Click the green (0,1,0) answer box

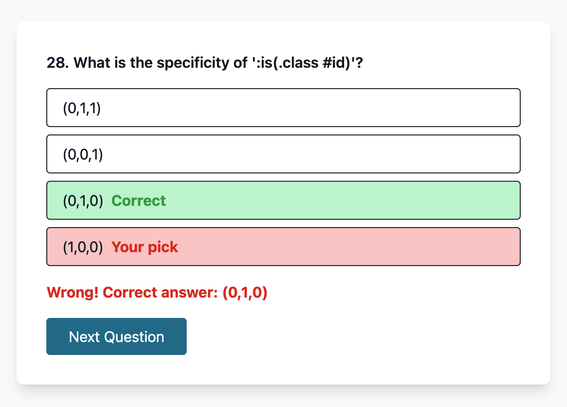[x=284, y=200]
